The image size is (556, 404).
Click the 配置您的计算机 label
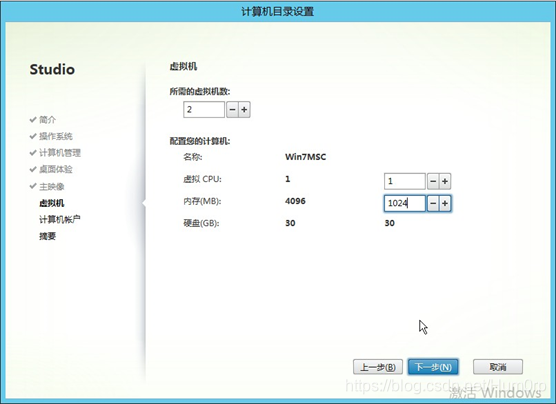[x=200, y=141]
